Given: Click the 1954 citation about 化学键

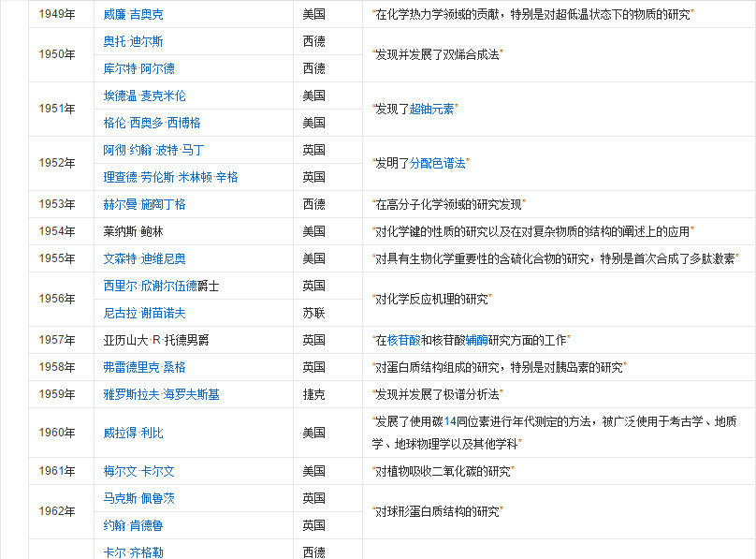Looking at the screenshot, I should pyautogui.click(x=532, y=231).
